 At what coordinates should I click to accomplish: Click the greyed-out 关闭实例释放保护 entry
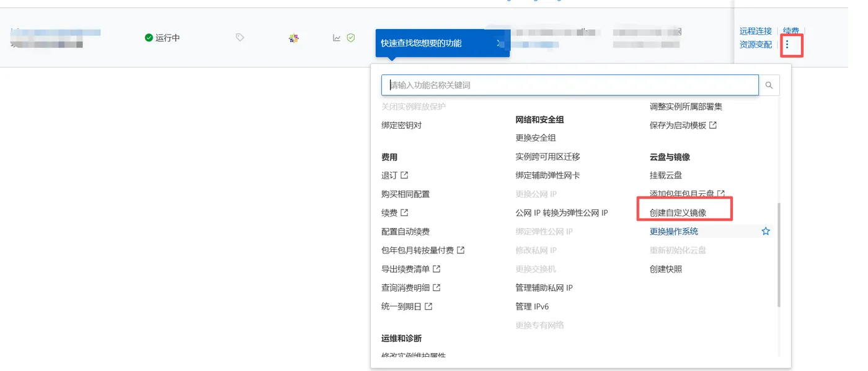(414, 107)
